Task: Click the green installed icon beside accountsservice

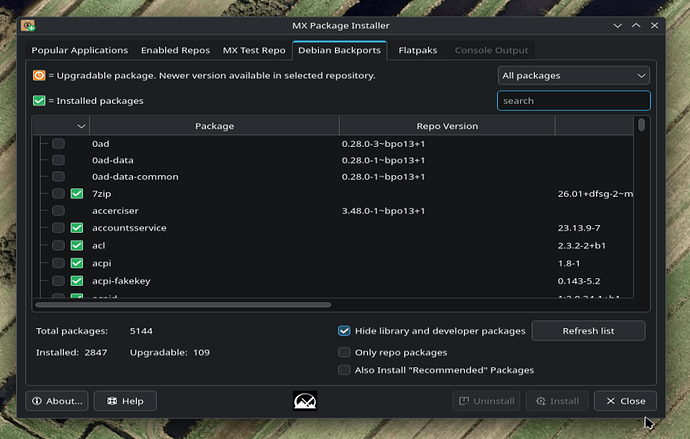Action: (x=77, y=228)
